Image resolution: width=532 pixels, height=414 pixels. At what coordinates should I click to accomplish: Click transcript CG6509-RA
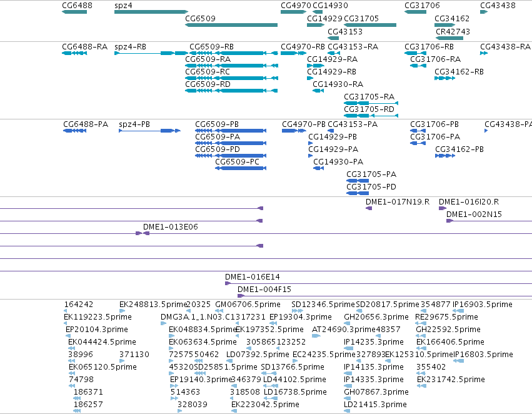click(231, 66)
